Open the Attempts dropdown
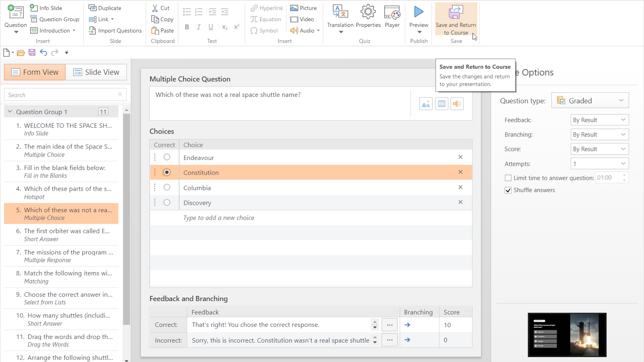This screenshot has width=644, height=362. point(599,164)
